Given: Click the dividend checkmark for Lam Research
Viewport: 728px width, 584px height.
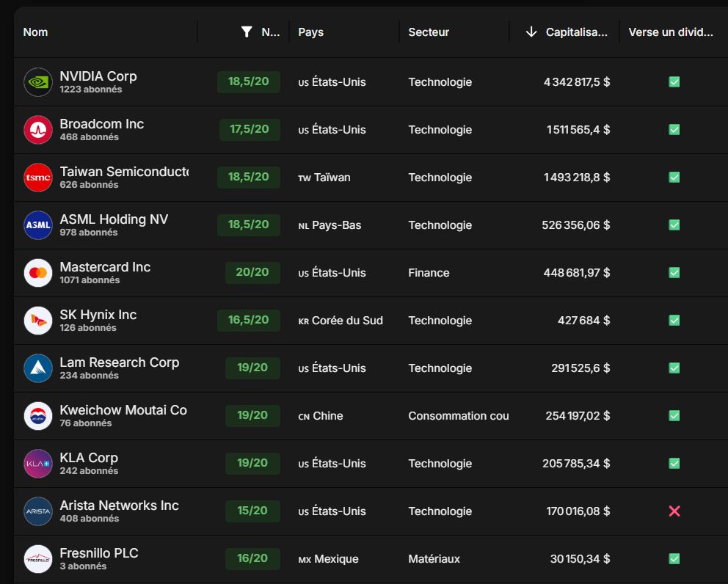Looking at the screenshot, I should (x=674, y=368).
